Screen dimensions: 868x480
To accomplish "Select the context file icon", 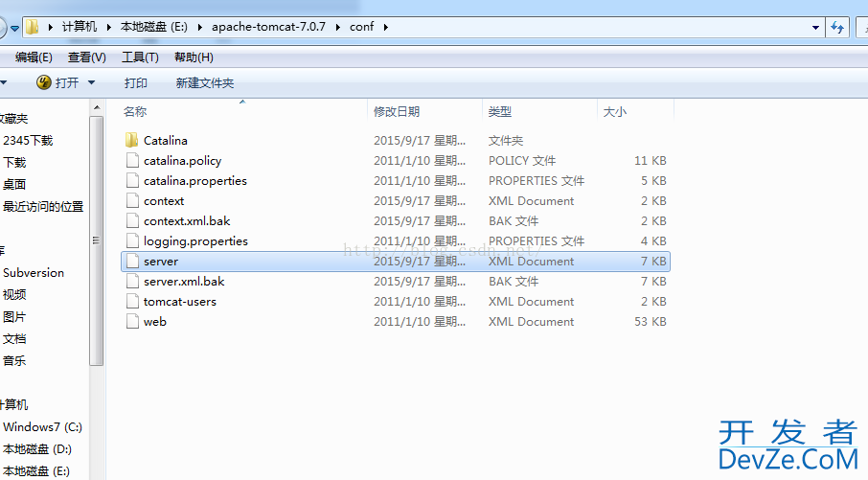I will tap(132, 201).
